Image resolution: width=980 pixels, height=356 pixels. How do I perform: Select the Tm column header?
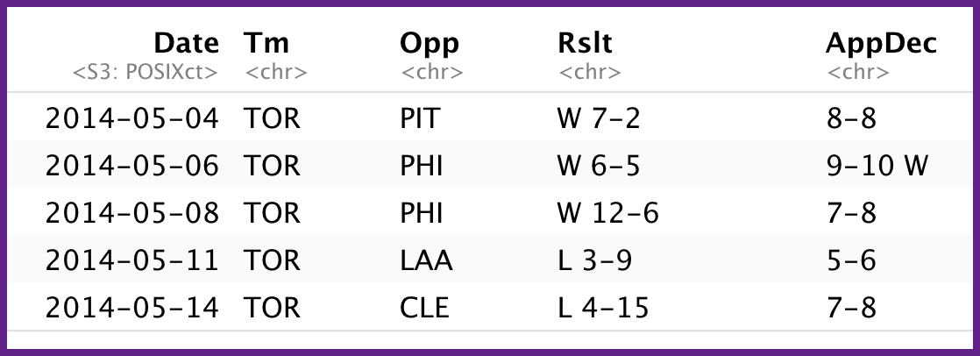pyautogui.click(x=266, y=43)
